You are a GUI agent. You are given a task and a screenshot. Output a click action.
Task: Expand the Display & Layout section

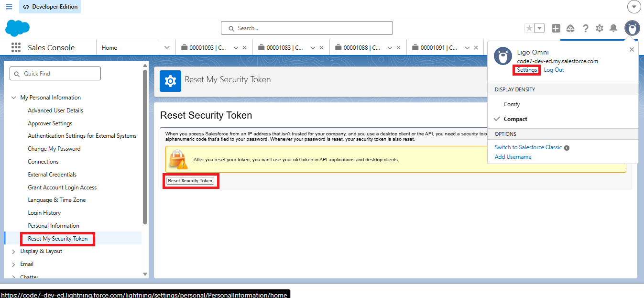click(13, 251)
